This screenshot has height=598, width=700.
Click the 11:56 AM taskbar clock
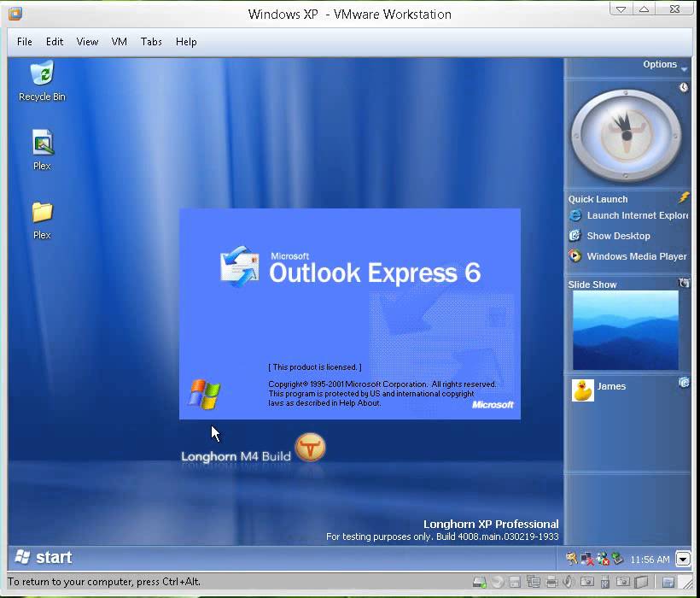pos(650,560)
